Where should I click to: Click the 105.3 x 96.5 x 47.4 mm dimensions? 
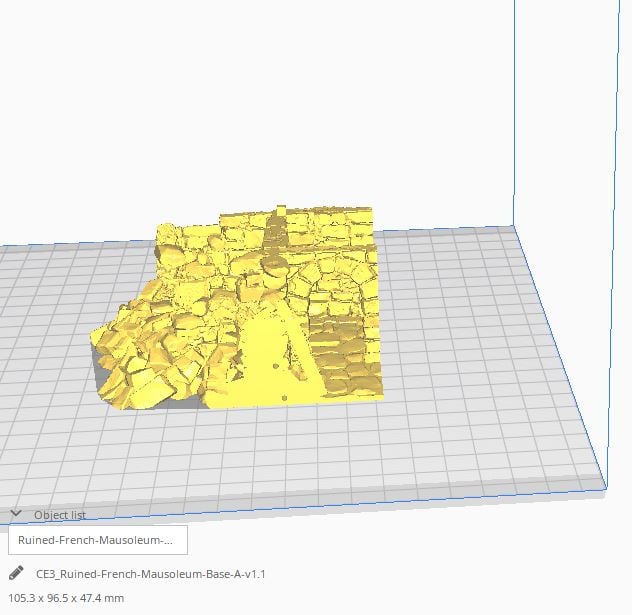tap(66, 598)
